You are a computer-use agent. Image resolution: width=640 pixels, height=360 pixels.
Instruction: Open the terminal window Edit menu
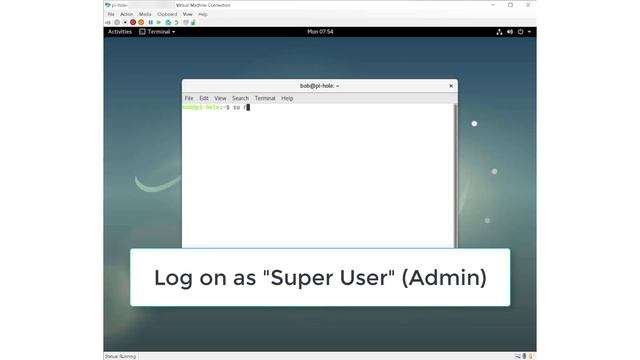pyautogui.click(x=204, y=98)
